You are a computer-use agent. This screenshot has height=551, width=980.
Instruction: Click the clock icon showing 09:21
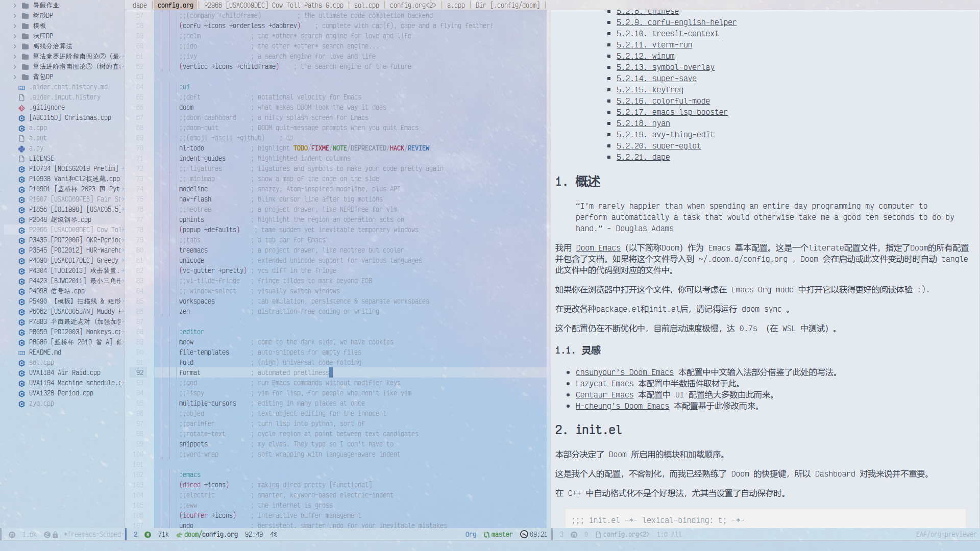(524, 534)
